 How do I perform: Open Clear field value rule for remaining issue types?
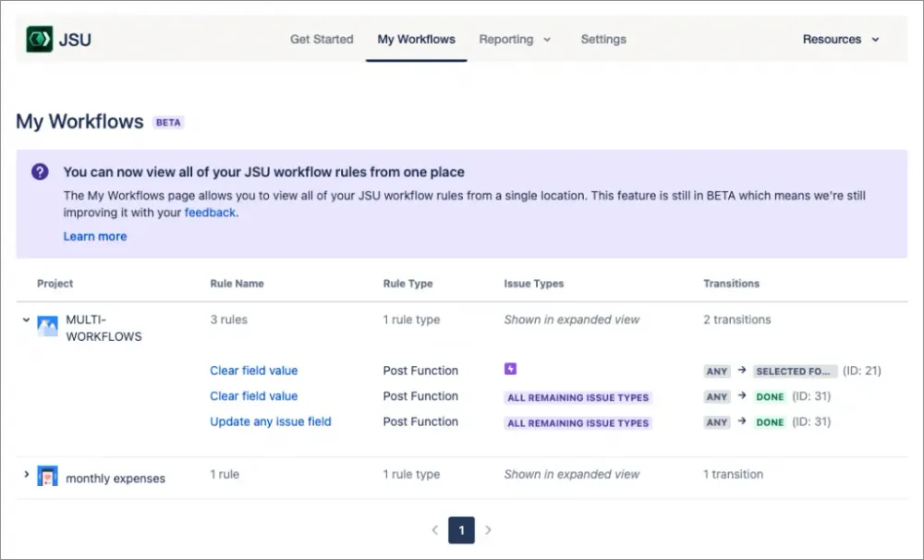coord(254,396)
